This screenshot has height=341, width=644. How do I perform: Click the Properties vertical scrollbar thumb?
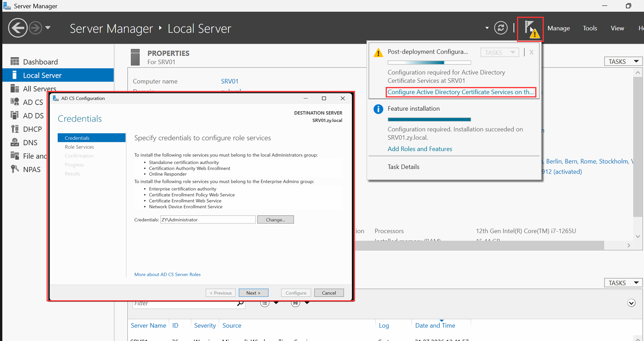[x=637, y=147]
